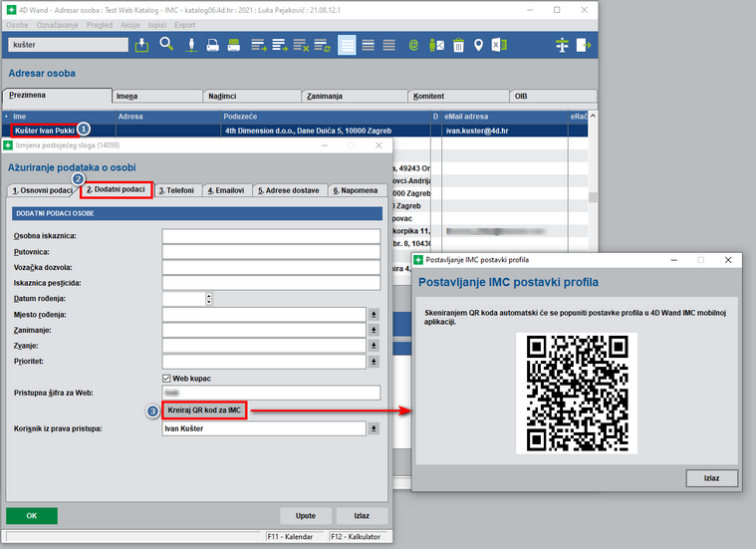
Task: Open the Osobe menu
Action: tap(17, 25)
